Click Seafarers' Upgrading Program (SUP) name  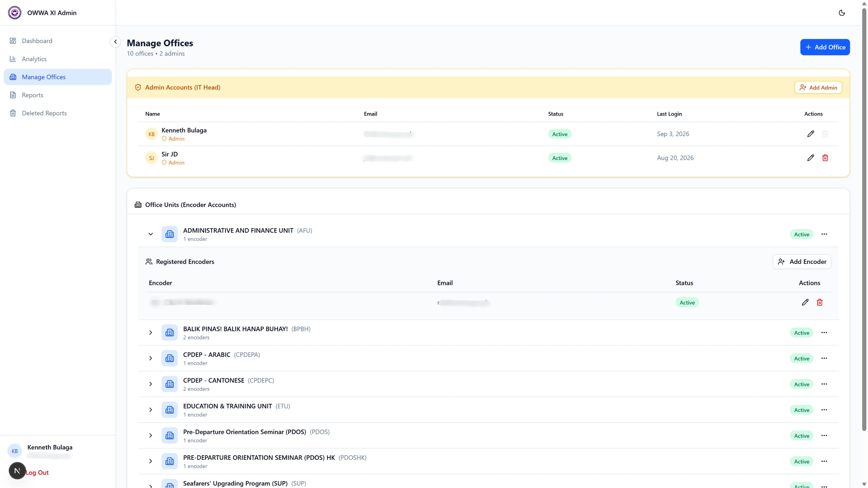(x=235, y=483)
